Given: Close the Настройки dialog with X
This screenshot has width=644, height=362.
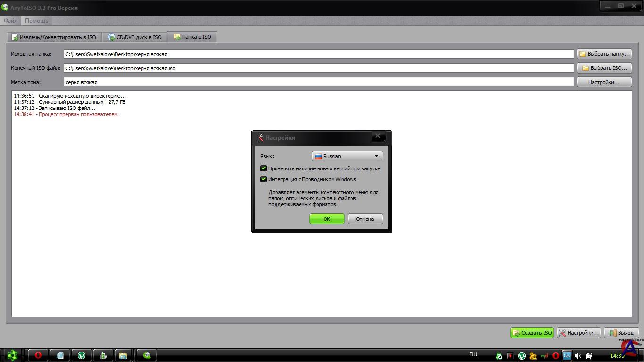Looking at the screenshot, I should [x=377, y=136].
